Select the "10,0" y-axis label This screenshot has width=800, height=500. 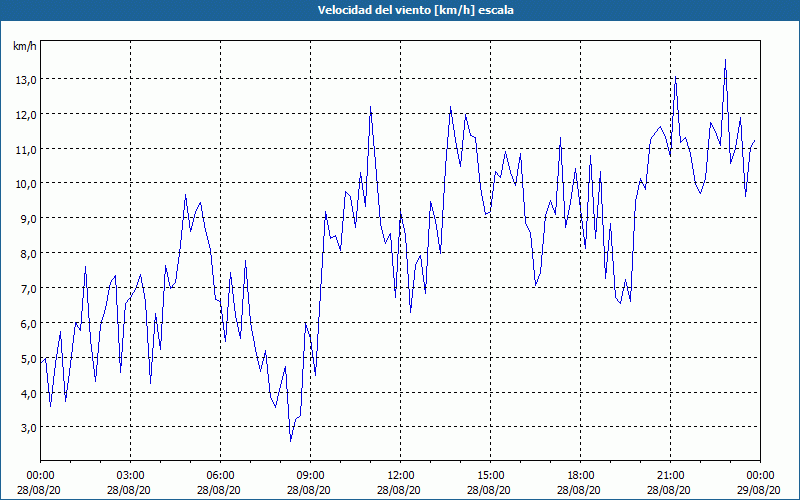point(27,184)
